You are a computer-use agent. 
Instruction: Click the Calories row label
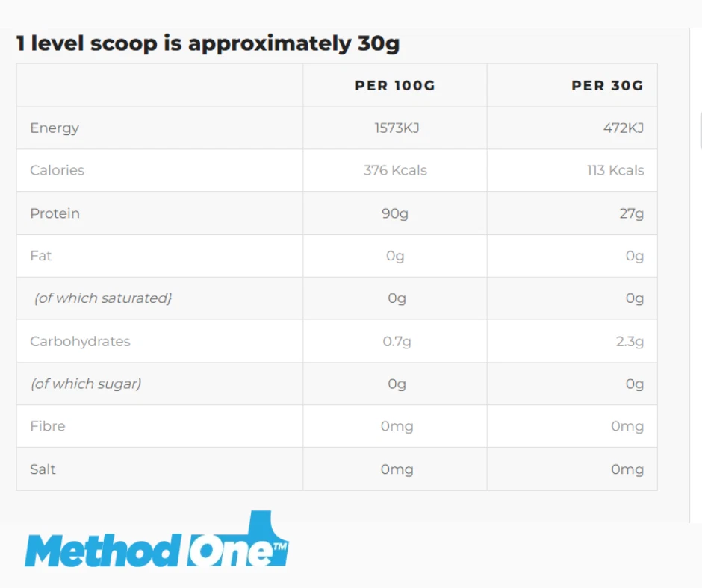pyautogui.click(x=57, y=170)
